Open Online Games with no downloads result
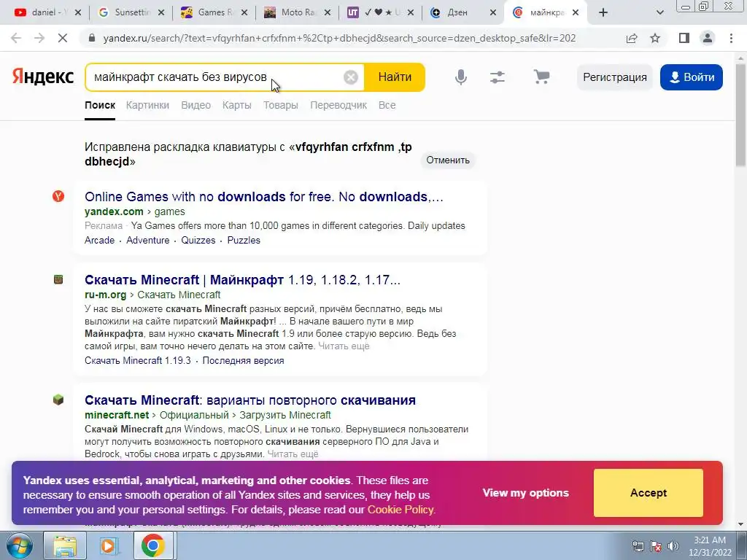Image resolution: width=747 pixels, height=560 pixels. coord(264,197)
